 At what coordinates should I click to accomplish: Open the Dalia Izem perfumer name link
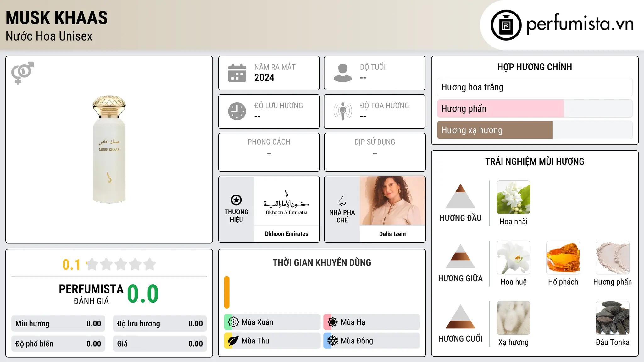click(392, 234)
